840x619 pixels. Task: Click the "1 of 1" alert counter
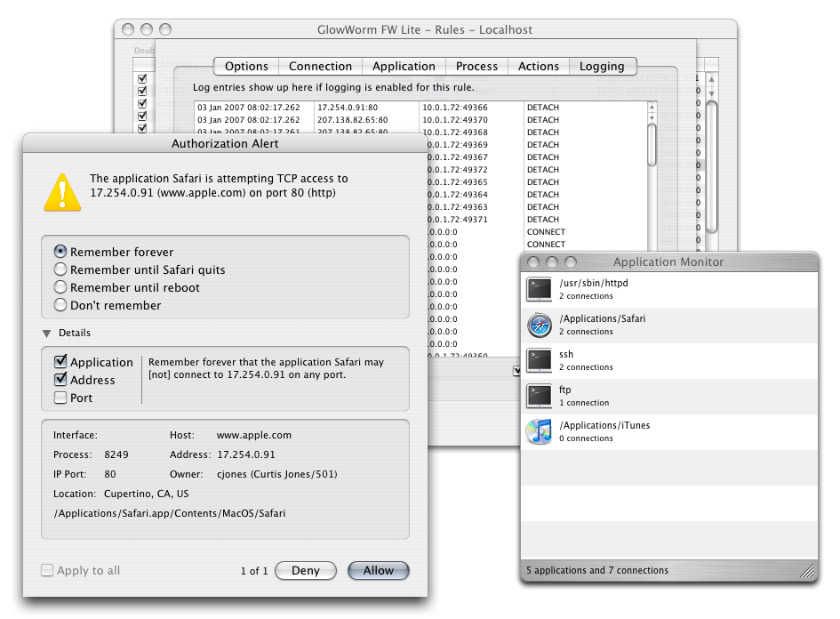tap(254, 571)
